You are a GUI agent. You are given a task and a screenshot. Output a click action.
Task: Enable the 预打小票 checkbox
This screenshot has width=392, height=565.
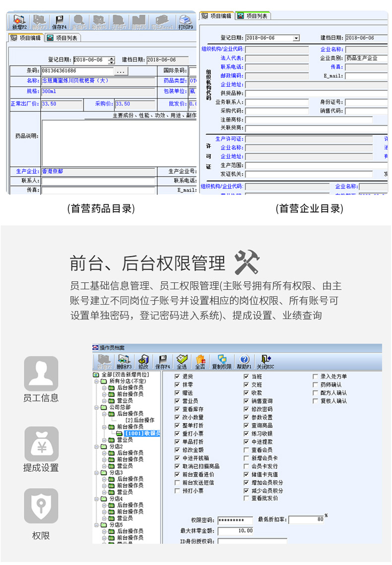tap(177, 491)
